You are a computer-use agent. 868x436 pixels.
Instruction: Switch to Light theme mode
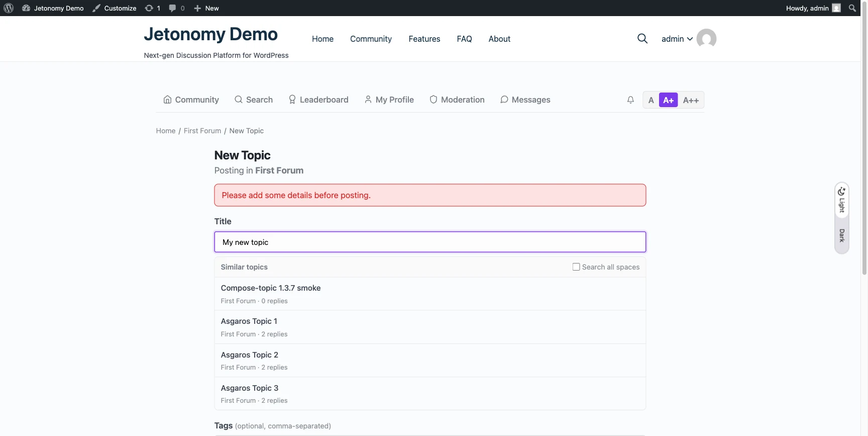[842, 200]
